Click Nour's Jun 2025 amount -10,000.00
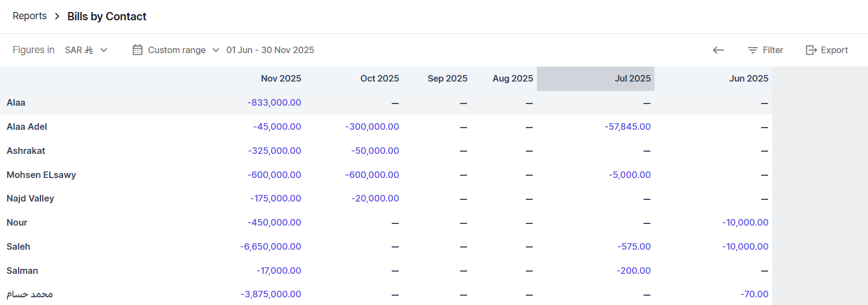Viewport: 868px width, 305px height. coord(745,222)
